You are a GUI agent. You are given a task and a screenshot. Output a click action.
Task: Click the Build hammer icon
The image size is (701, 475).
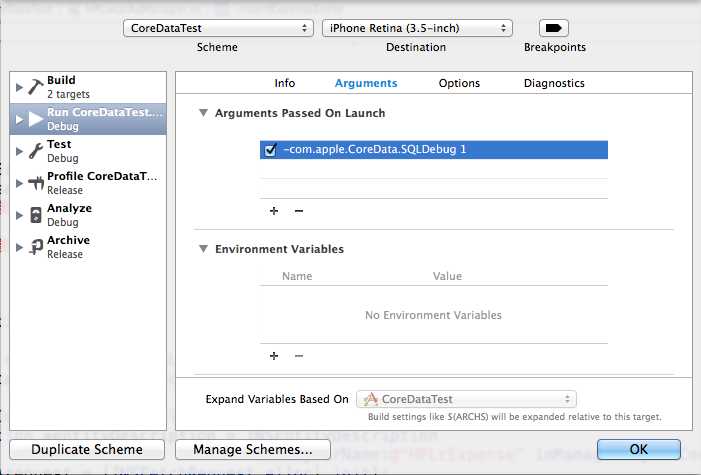(x=36, y=87)
